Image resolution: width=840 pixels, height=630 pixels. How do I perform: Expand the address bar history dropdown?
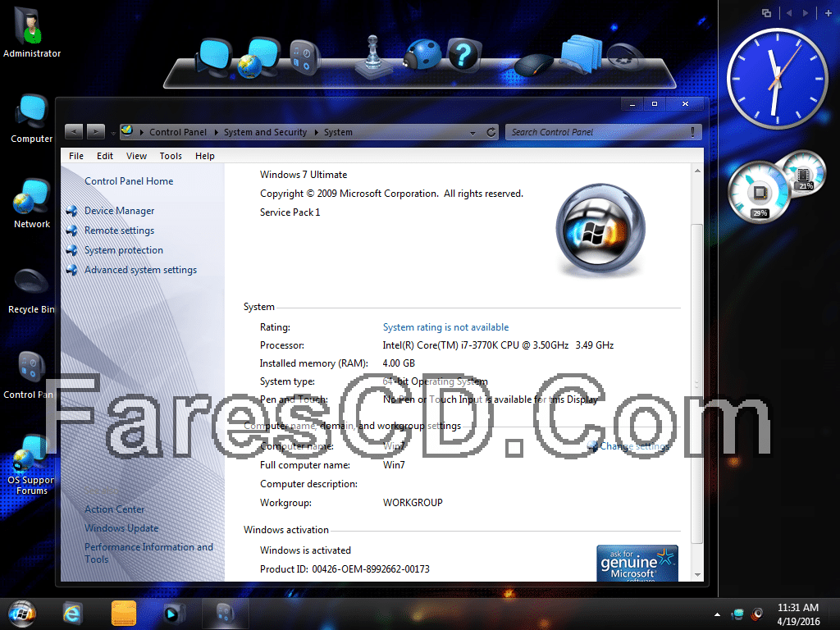pos(472,133)
